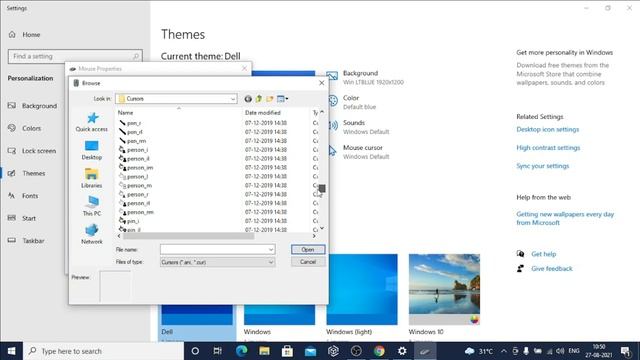The image size is (640, 360).
Task: Click the back navigation icon in Browse dialog
Action: tap(248, 99)
